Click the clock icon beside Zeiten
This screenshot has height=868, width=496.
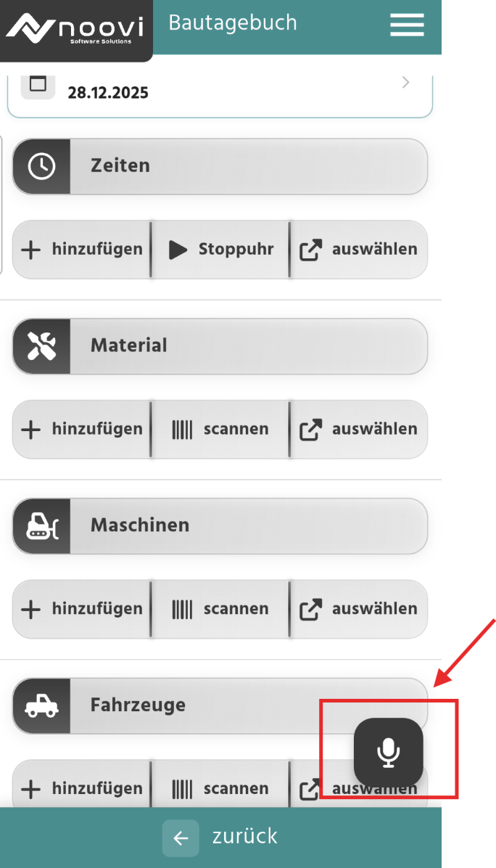(x=41, y=166)
